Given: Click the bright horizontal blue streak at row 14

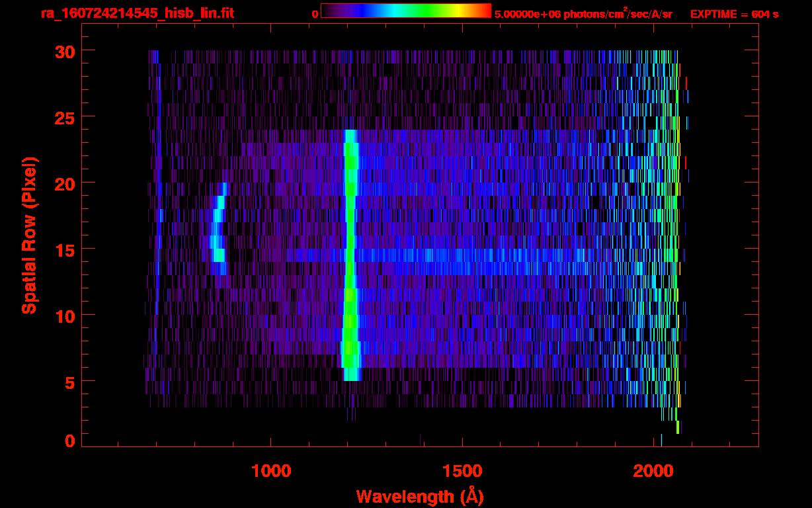Looking at the screenshot, I should coord(463,255).
